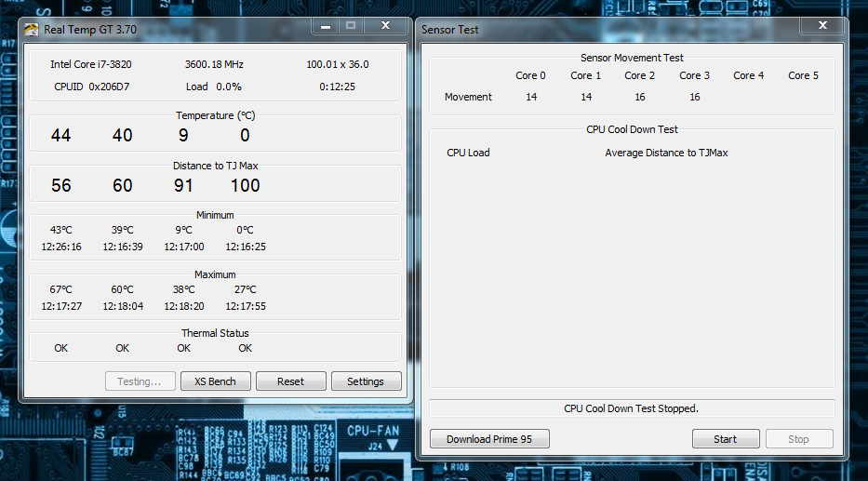Screen dimensions: 868x481
Task: Click the 3600.18 MHz clock speed value
Action: click(x=214, y=64)
